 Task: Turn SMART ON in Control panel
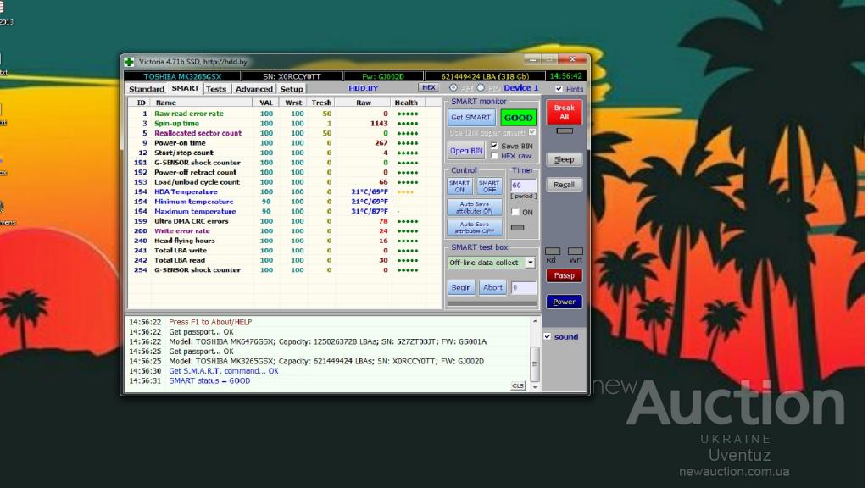pos(459,186)
